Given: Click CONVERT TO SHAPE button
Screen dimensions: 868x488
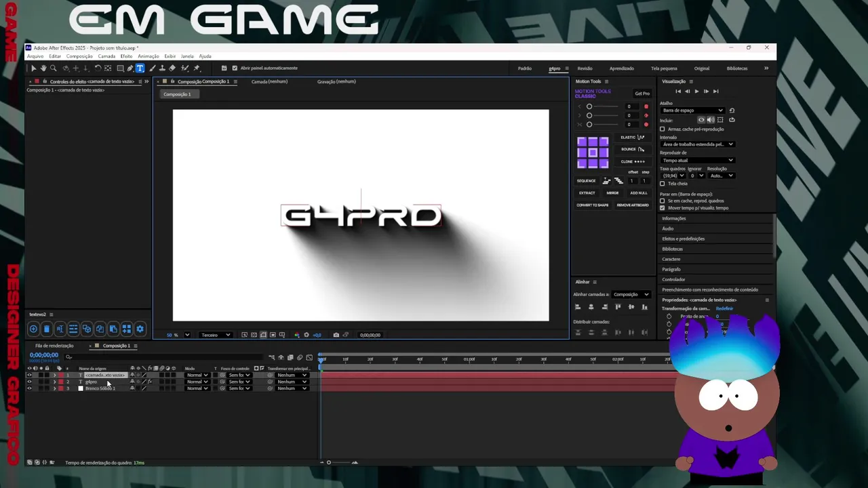Looking at the screenshot, I should (593, 205).
